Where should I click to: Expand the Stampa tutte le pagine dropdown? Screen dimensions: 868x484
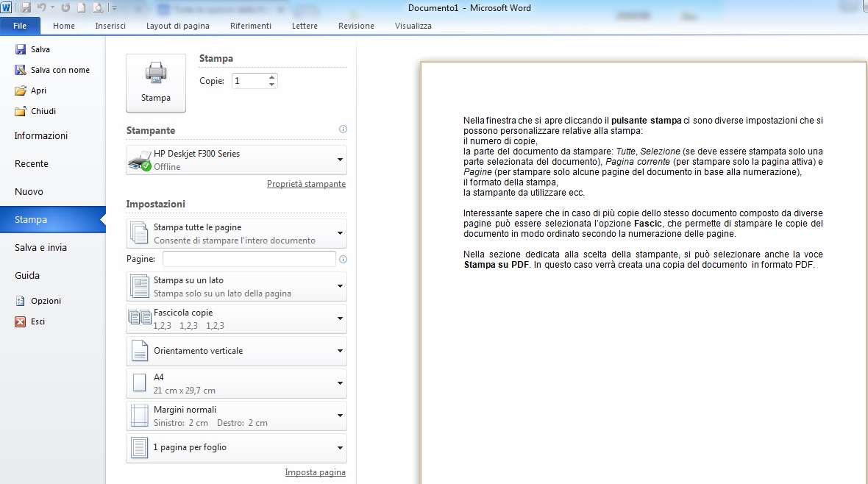coord(236,234)
